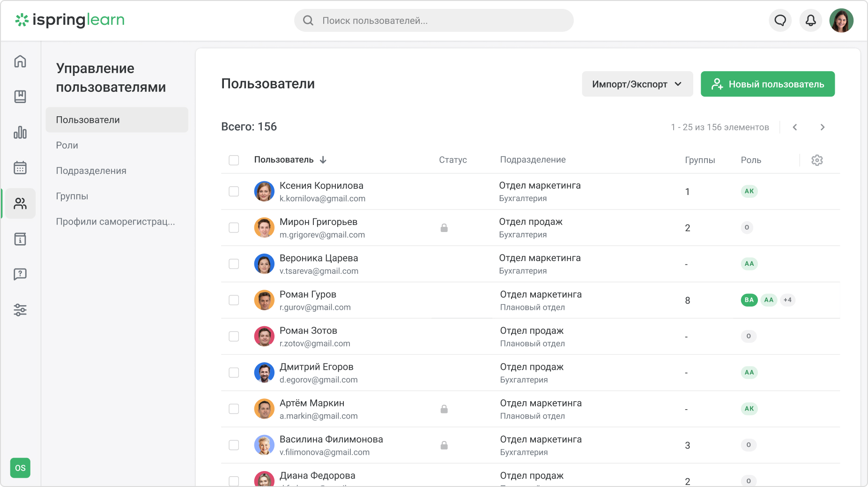
Task: Click the notifications bell icon
Action: tap(810, 21)
